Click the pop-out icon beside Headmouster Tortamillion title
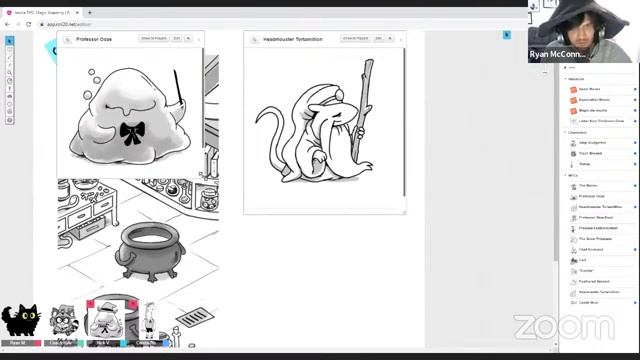The width and height of the screenshot is (640, 360). (x=255, y=40)
